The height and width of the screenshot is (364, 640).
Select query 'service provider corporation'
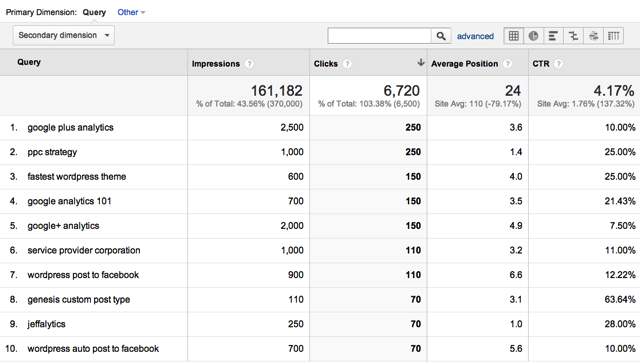(84, 250)
